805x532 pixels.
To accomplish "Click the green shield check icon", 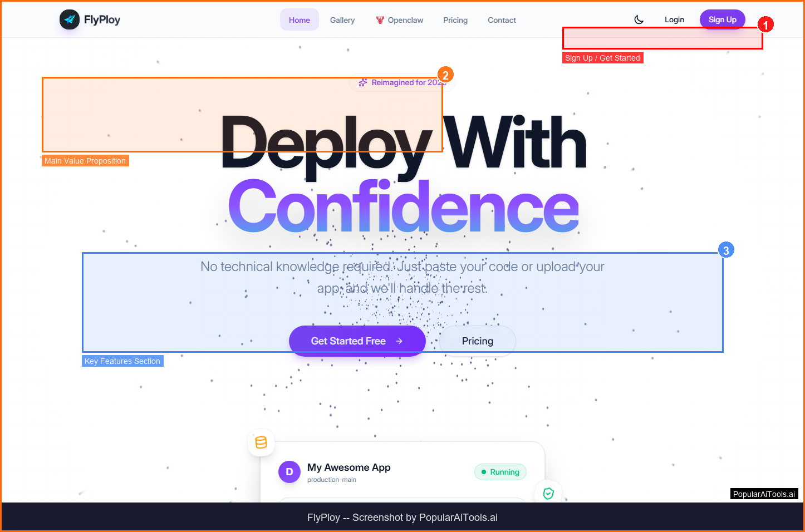I will pos(548,493).
